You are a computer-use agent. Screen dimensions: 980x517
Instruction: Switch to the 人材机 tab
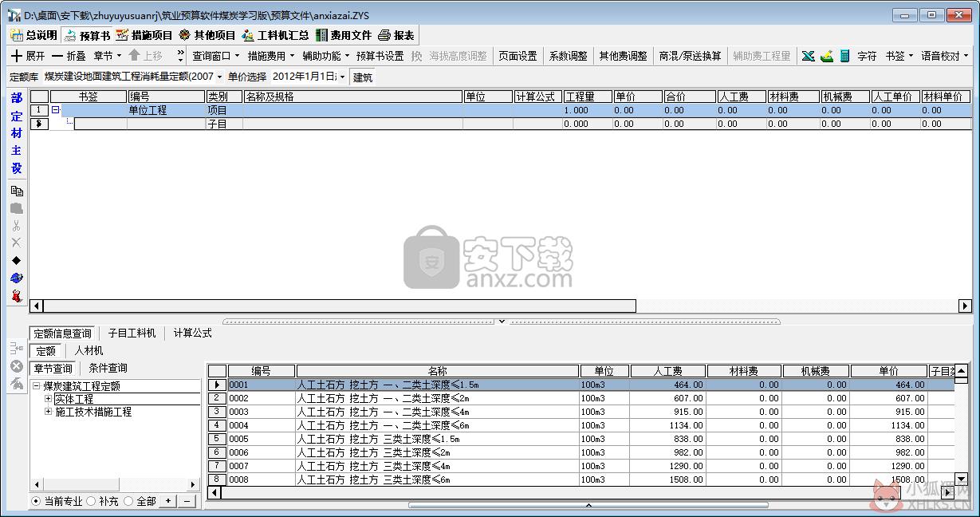89,350
